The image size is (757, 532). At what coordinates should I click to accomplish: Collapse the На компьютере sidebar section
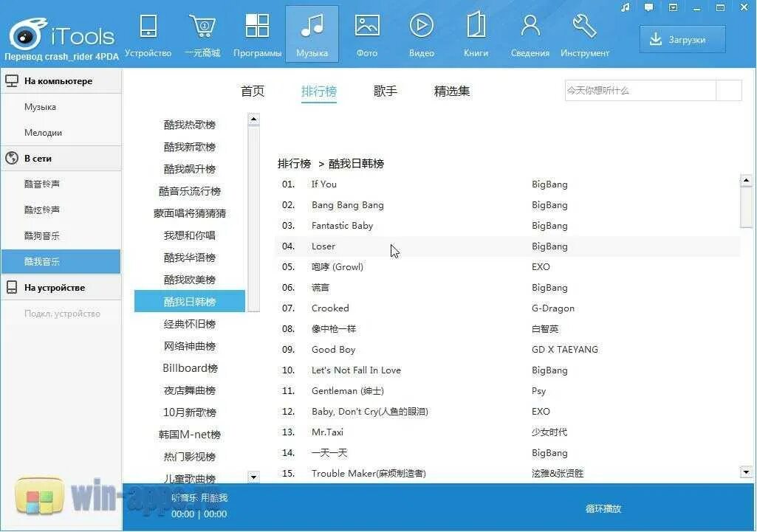(x=59, y=80)
